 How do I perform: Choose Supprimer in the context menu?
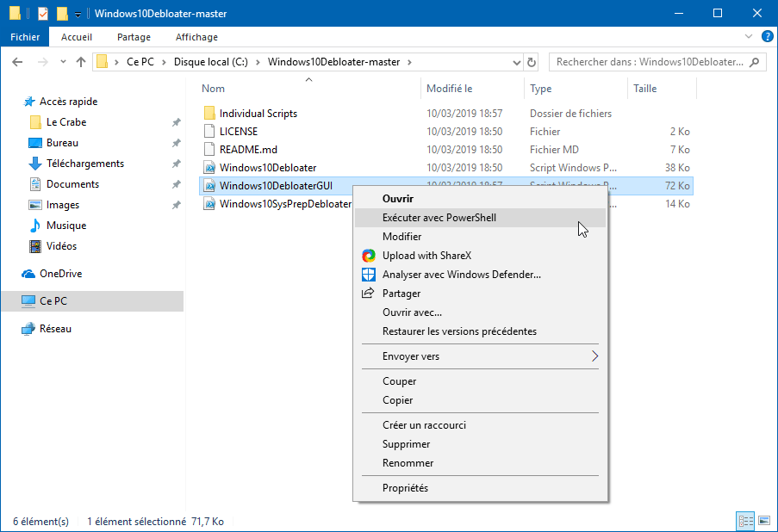click(480, 443)
